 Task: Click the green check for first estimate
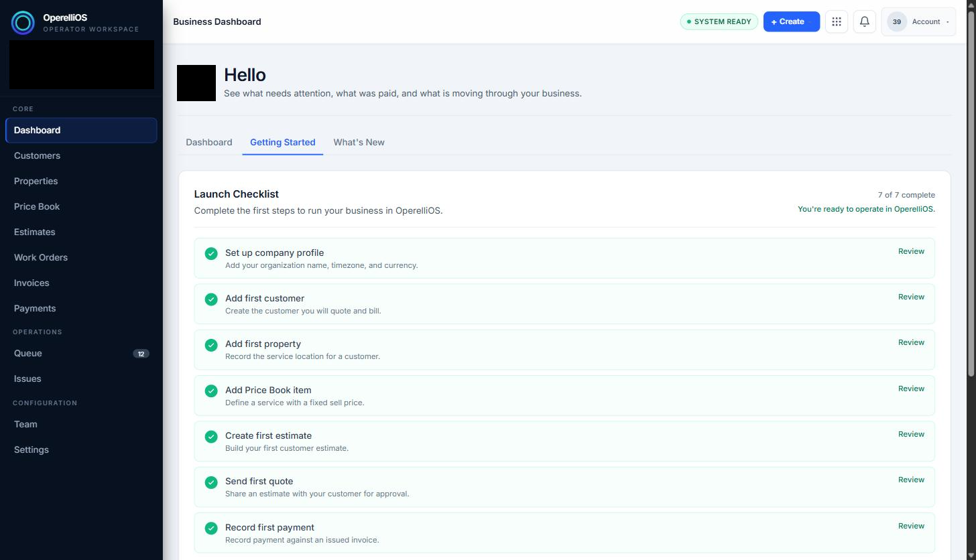[x=211, y=436]
